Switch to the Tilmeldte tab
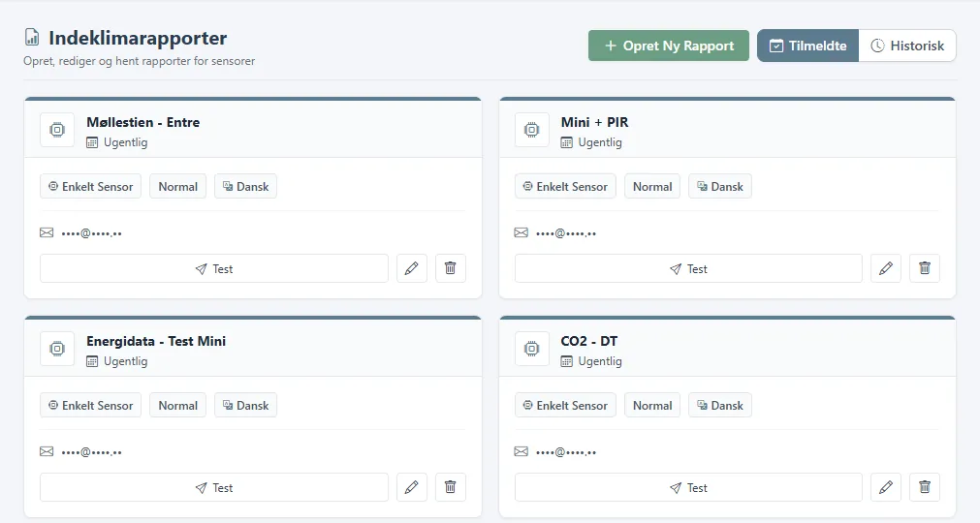The width and height of the screenshot is (980, 523). [808, 46]
